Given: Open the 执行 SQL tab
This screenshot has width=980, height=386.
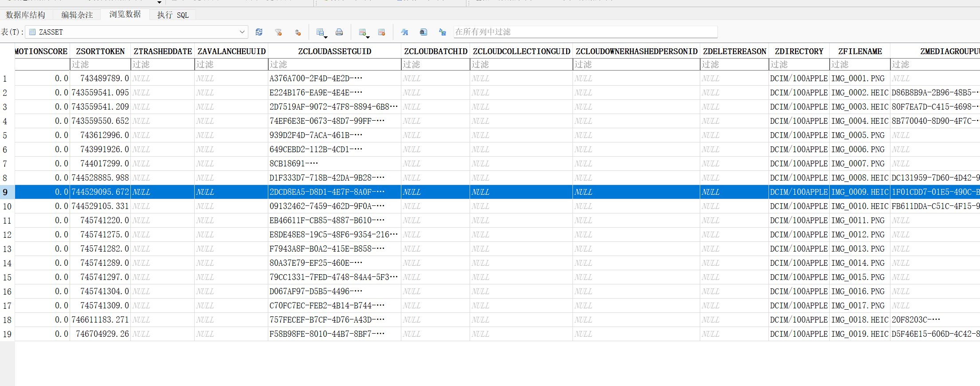Looking at the screenshot, I should 173,15.
